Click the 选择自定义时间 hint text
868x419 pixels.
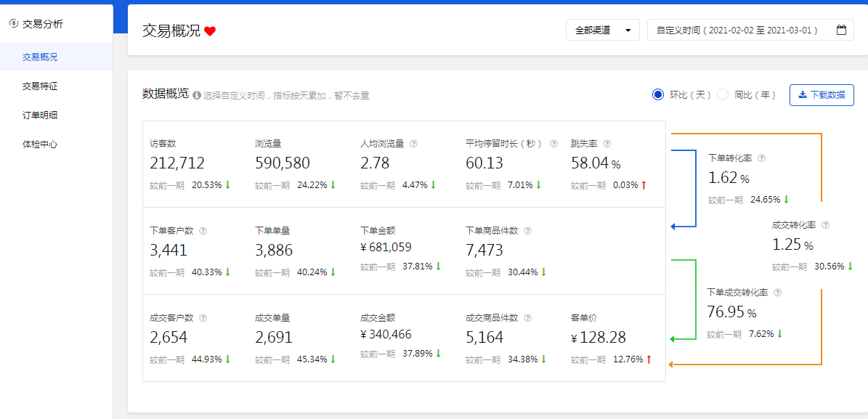[x=286, y=96]
